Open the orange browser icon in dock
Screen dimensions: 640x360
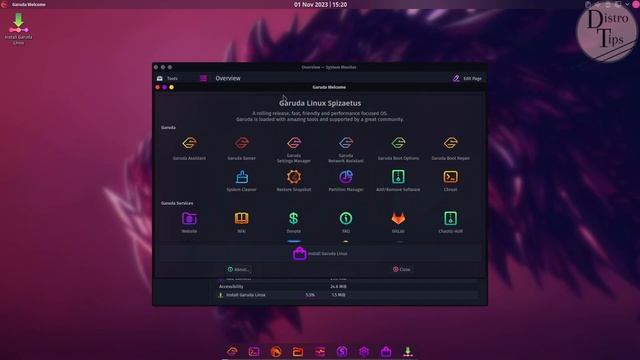point(276,351)
